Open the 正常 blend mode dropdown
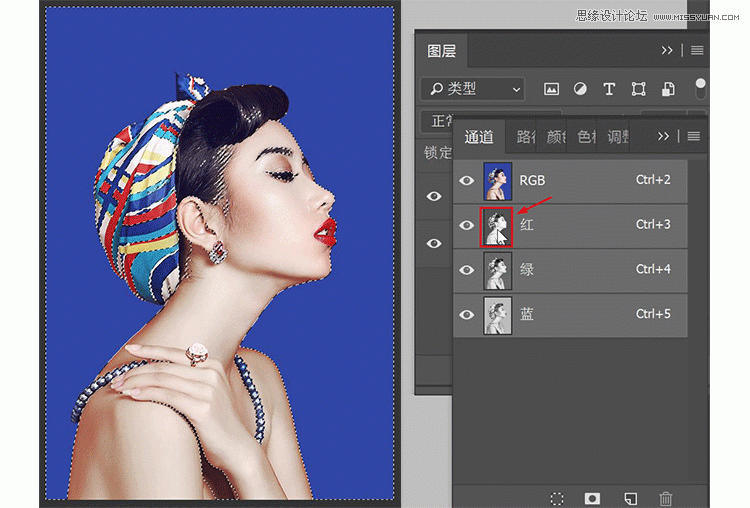The width and height of the screenshot is (750, 508). 436,121
